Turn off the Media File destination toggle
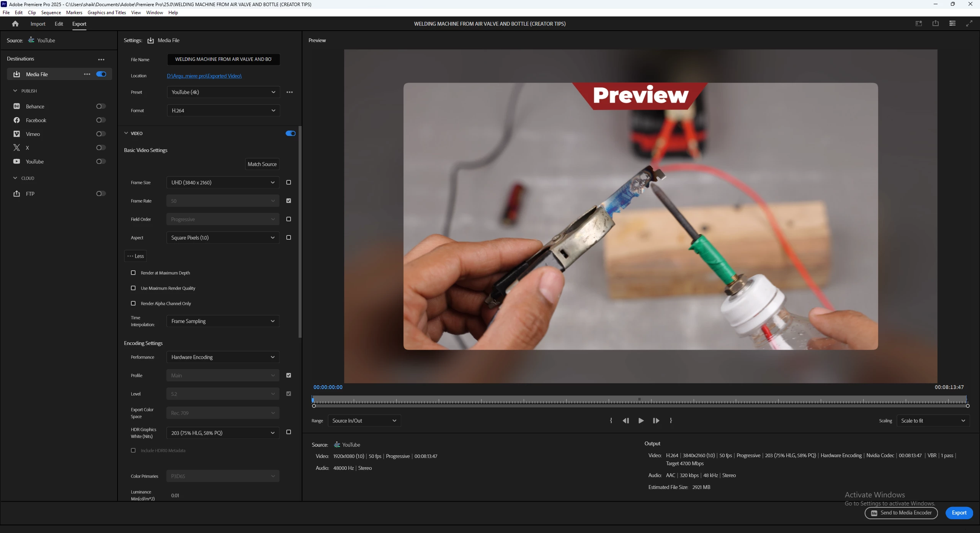Viewport: 980px width, 533px height. (x=101, y=74)
